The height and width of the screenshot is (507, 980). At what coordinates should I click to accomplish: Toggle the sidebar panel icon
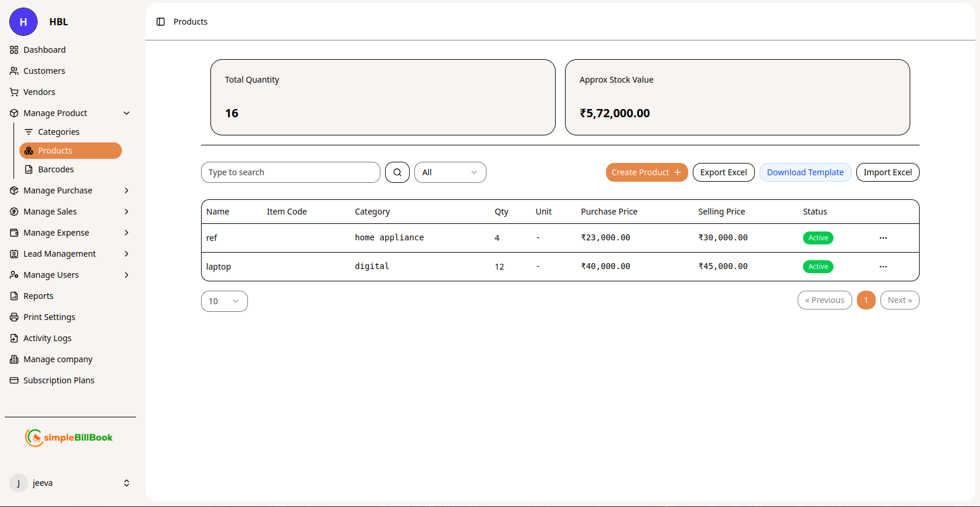click(161, 22)
